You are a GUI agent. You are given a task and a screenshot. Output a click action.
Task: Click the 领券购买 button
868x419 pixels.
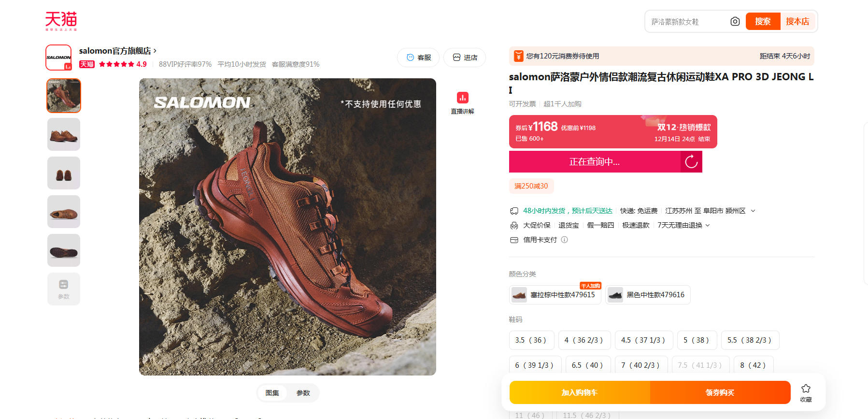click(720, 392)
